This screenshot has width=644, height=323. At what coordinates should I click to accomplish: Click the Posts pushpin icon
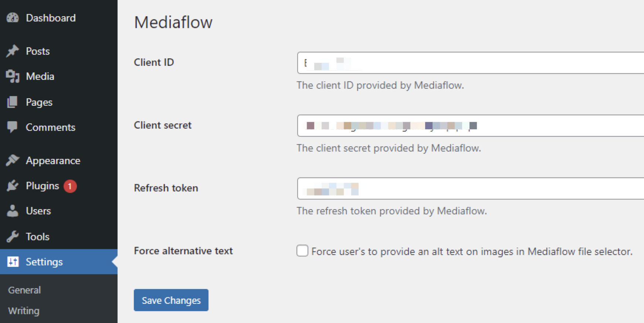coord(13,51)
